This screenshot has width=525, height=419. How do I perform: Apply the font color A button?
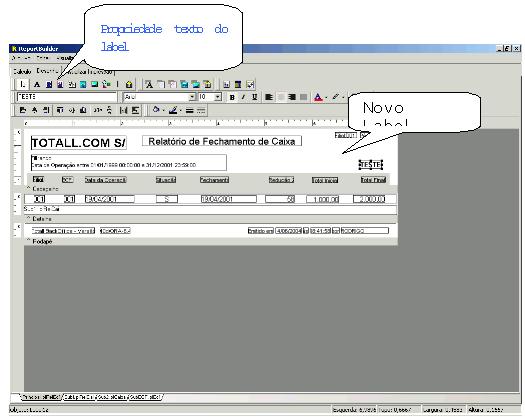(x=318, y=97)
